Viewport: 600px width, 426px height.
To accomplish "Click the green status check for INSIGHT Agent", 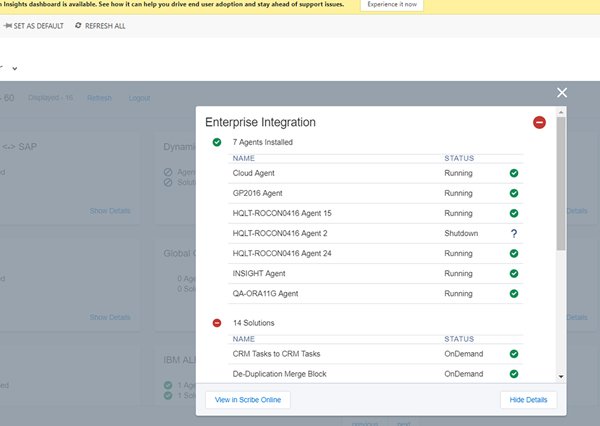I will coord(514,273).
